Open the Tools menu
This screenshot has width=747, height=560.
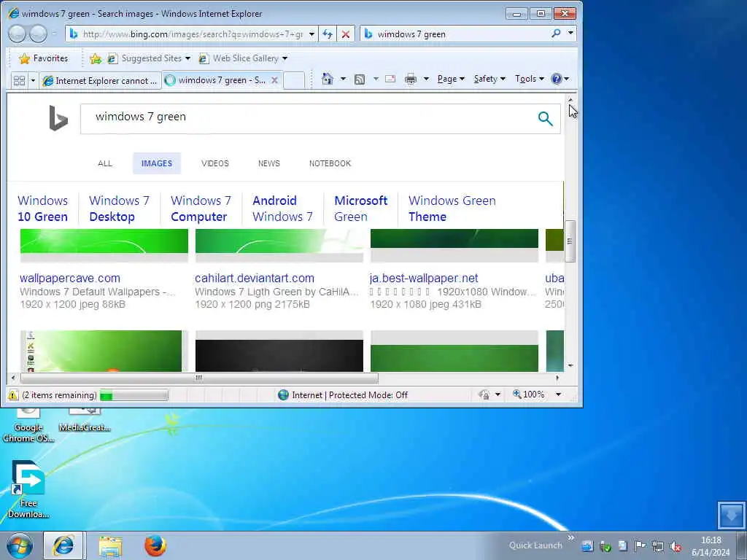pos(530,79)
